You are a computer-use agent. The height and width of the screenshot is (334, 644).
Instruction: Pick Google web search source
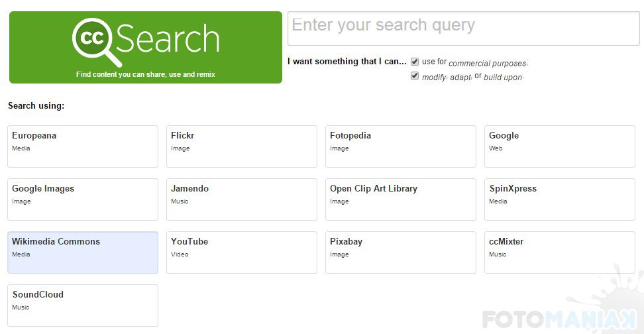560,146
